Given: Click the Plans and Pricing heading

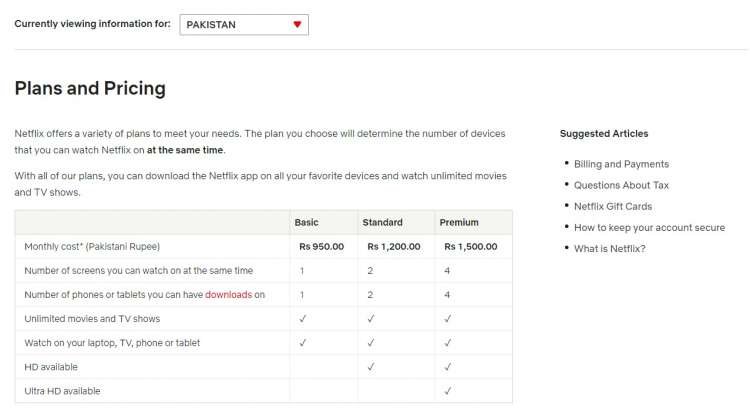Looking at the screenshot, I should click(90, 88).
